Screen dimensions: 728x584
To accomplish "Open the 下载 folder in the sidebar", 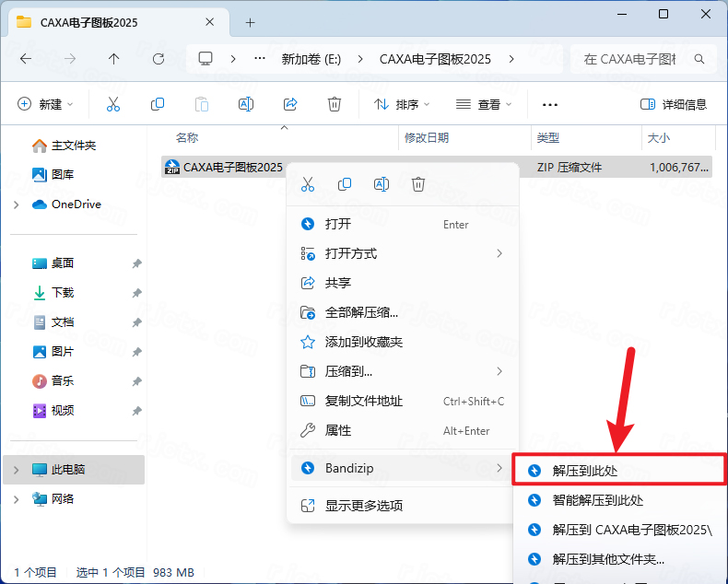I will 63,293.
